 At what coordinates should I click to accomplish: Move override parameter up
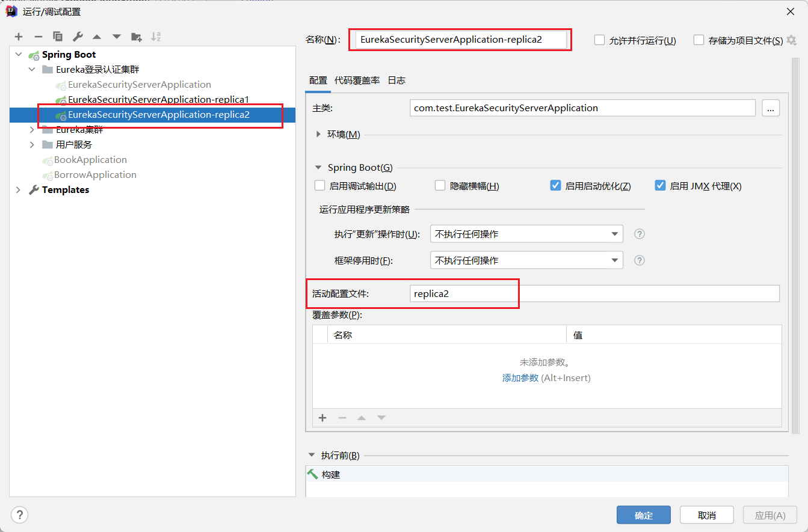coord(362,418)
